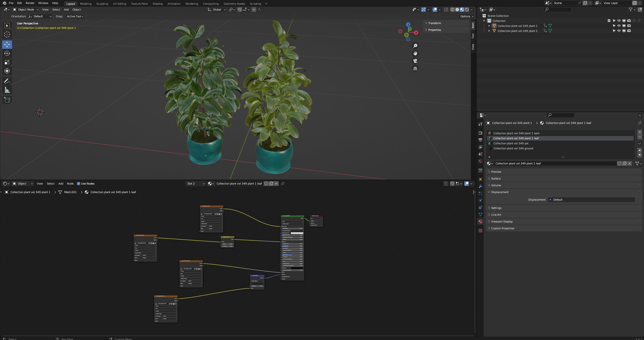This screenshot has height=340, width=644.
Task: Select the Cursor tool in the toolbar
Action: 7,35
